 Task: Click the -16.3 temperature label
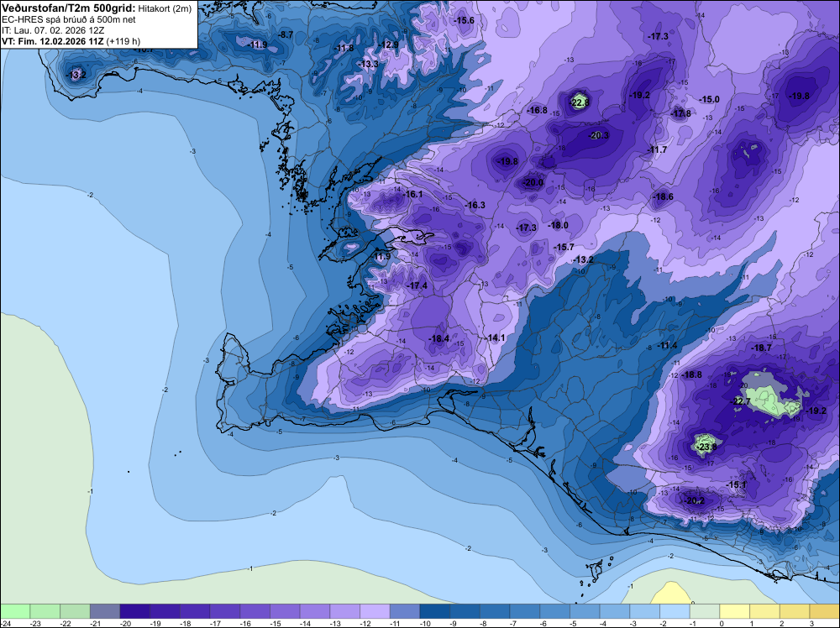coord(475,205)
